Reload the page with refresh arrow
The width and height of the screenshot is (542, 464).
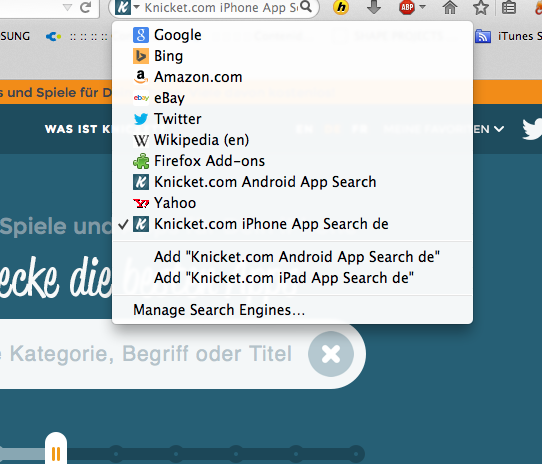pos(85,7)
